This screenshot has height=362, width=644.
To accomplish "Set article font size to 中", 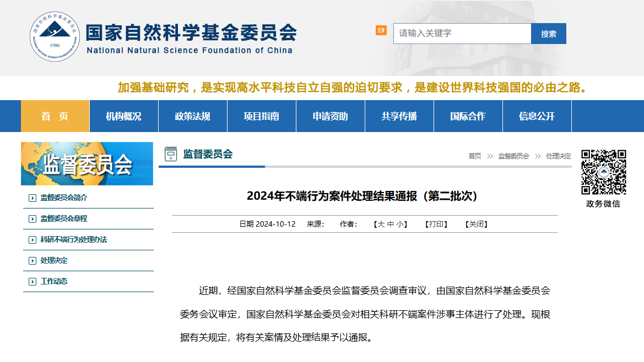I will point(391,224).
